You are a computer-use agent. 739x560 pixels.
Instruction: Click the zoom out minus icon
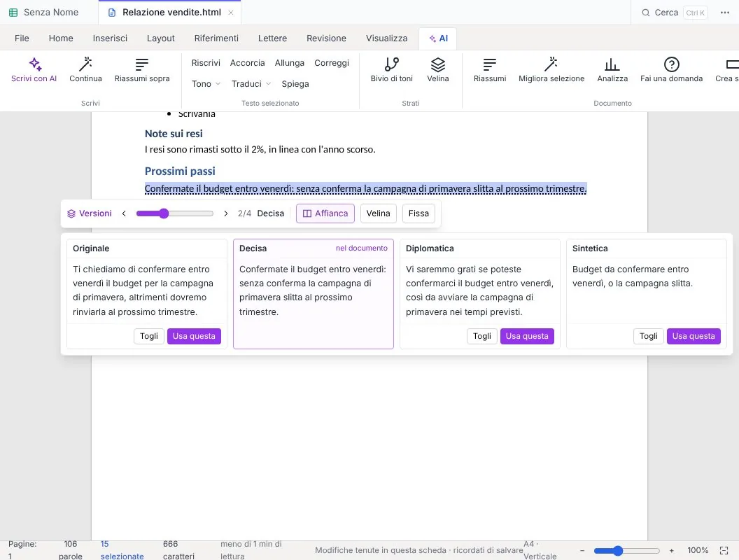pyautogui.click(x=582, y=550)
